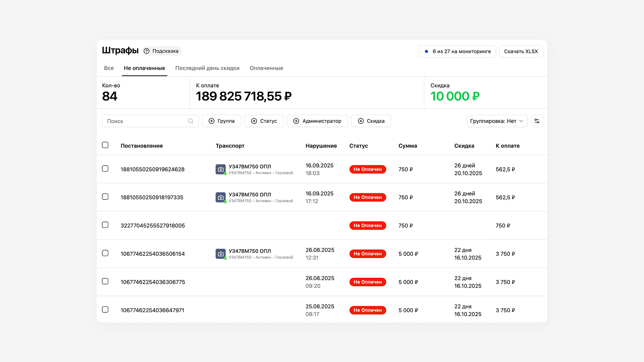
Task: Open the Последний день скидки tab
Action: [x=207, y=68]
